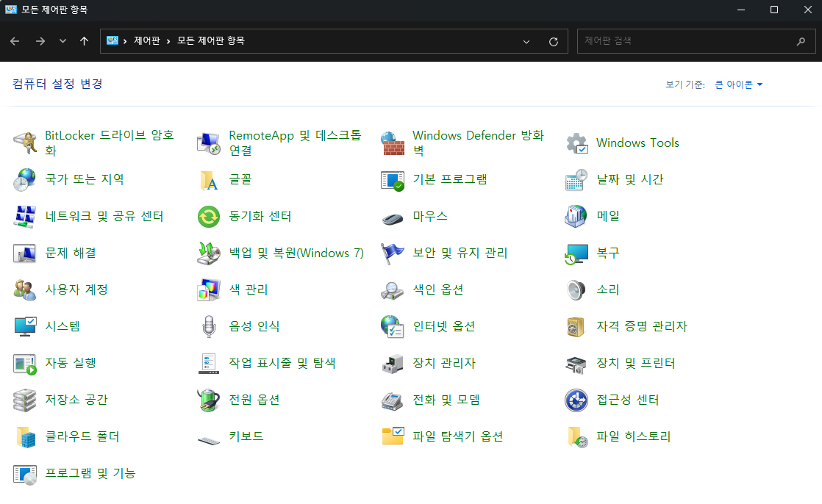This screenshot has height=504, width=822.
Task: Open the BitLocker 드라이브 암호화 lock-and-key icon
Action: click(25, 143)
